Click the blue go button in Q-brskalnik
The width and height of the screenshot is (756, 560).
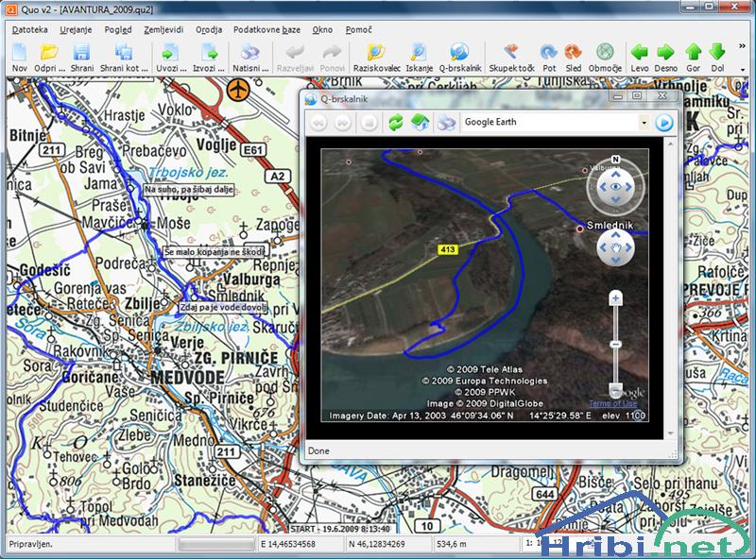click(664, 123)
